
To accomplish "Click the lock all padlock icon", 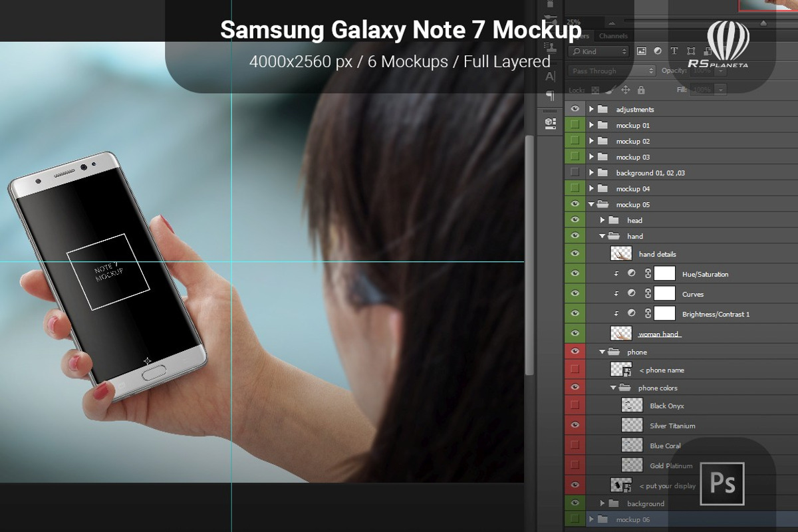I will coord(641,90).
